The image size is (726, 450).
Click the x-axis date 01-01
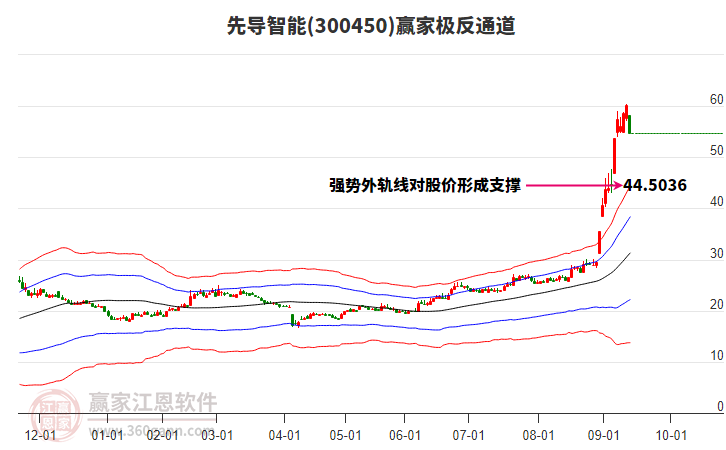pos(107,435)
